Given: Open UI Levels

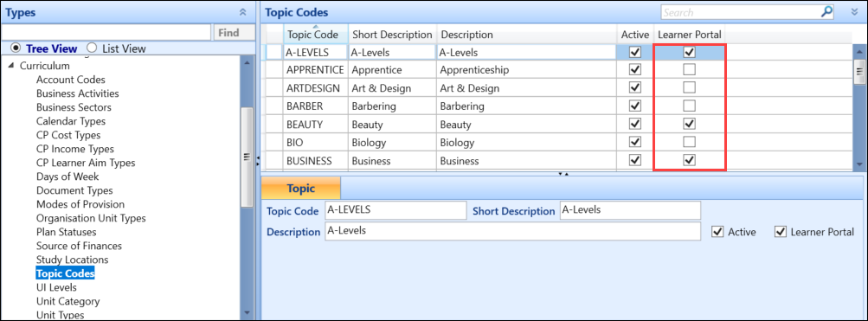Looking at the screenshot, I should [56, 287].
